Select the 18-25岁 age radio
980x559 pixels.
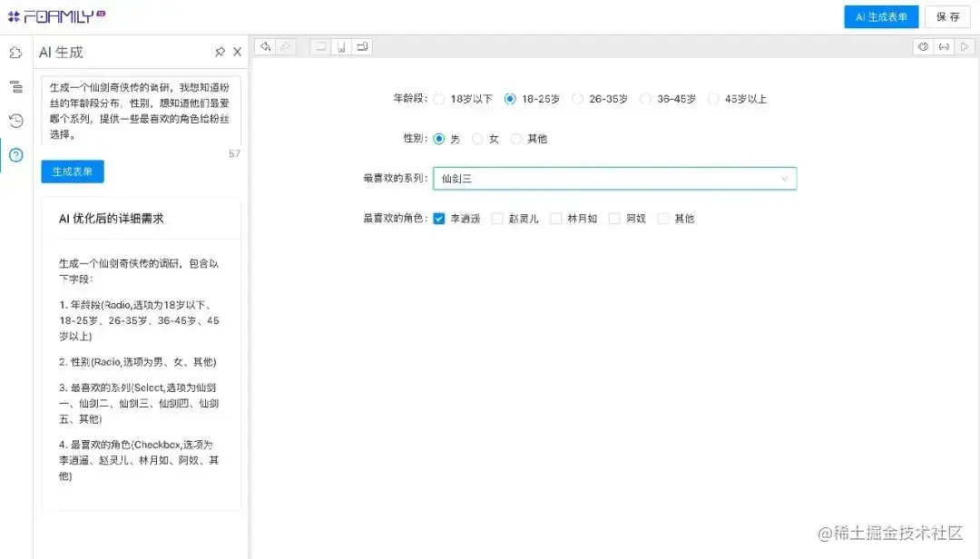(x=511, y=99)
